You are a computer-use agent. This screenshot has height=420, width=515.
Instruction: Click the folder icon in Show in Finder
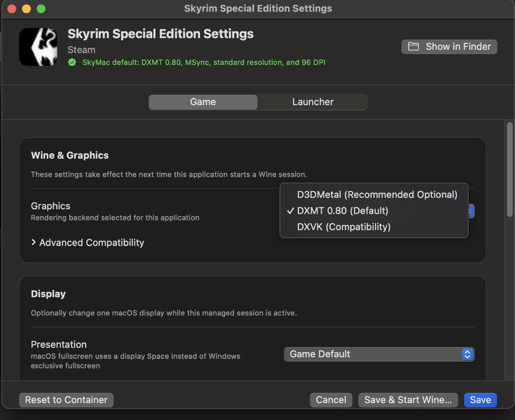[413, 47]
